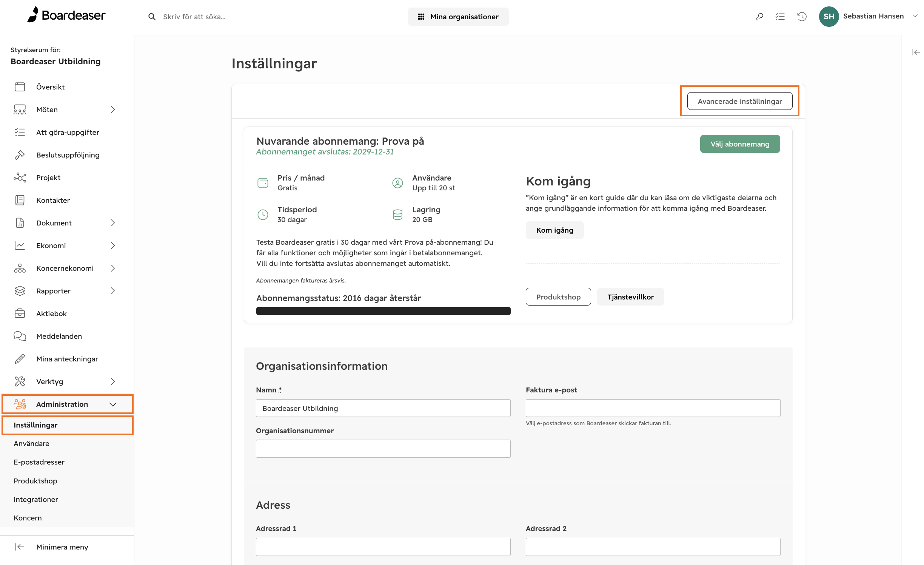Screen dimensions: 924x565
Task: Open the key icon in top bar
Action: 759,17
